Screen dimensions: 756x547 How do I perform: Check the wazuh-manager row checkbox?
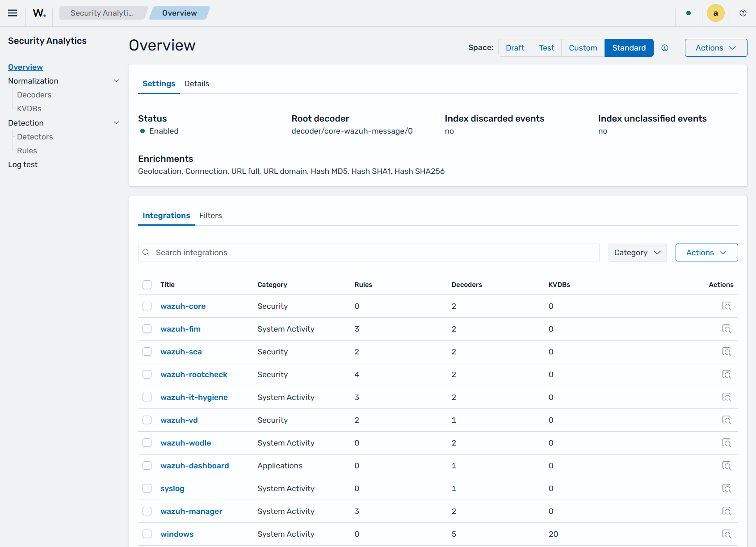coord(147,511)
